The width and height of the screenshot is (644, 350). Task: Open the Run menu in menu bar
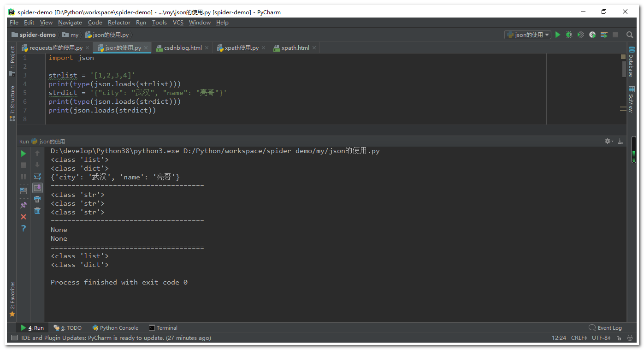click(141, 23)
